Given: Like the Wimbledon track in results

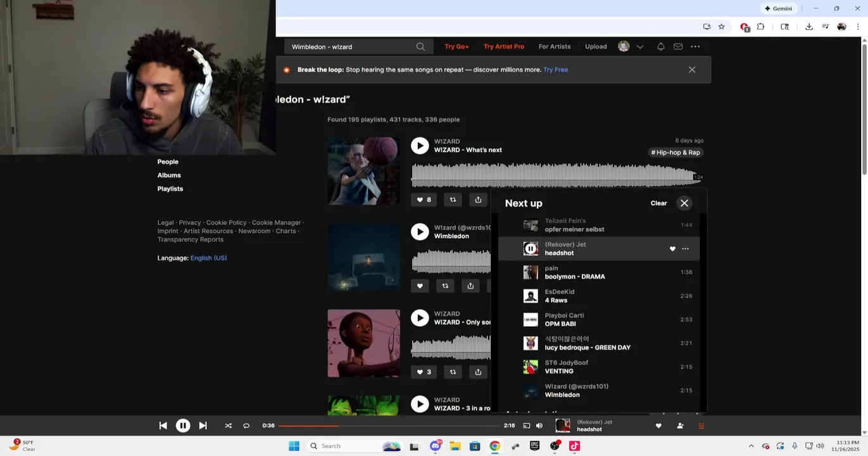Looking at the screenshot, I should coord(420,286).
